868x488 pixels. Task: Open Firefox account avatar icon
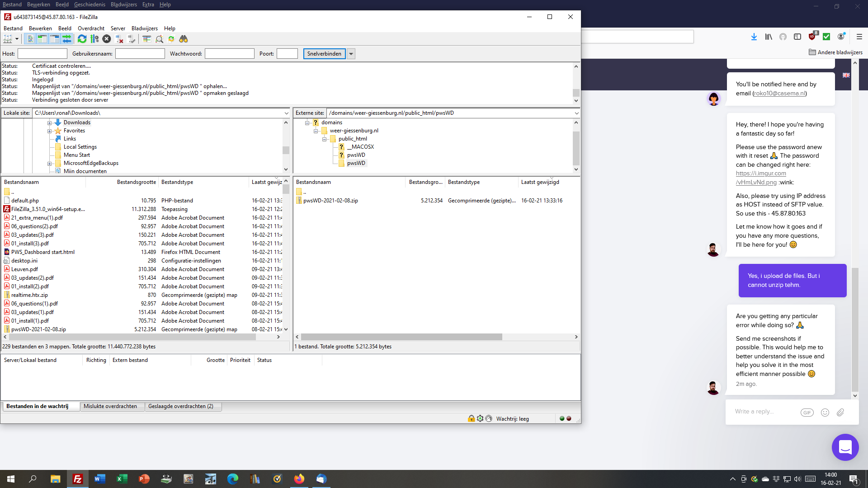841,37
